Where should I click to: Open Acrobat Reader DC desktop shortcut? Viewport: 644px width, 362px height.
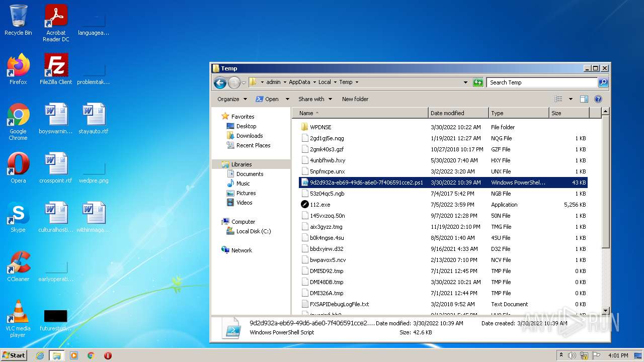(x=56, y=23)
